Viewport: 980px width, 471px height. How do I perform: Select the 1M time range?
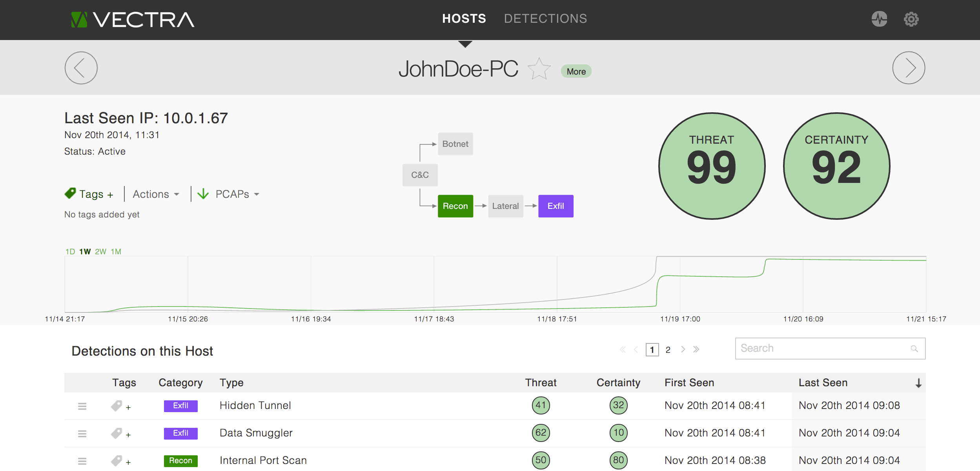click(116, 252)
